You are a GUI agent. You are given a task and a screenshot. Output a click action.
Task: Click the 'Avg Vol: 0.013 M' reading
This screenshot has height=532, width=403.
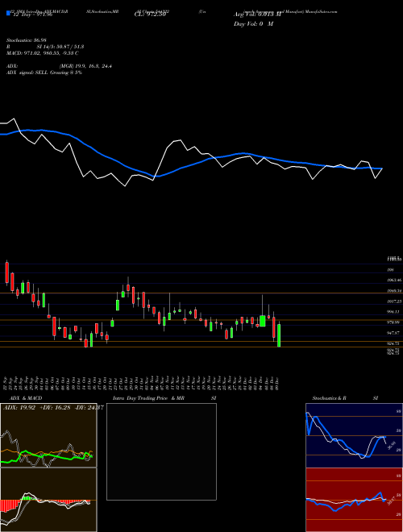point(258,15)
